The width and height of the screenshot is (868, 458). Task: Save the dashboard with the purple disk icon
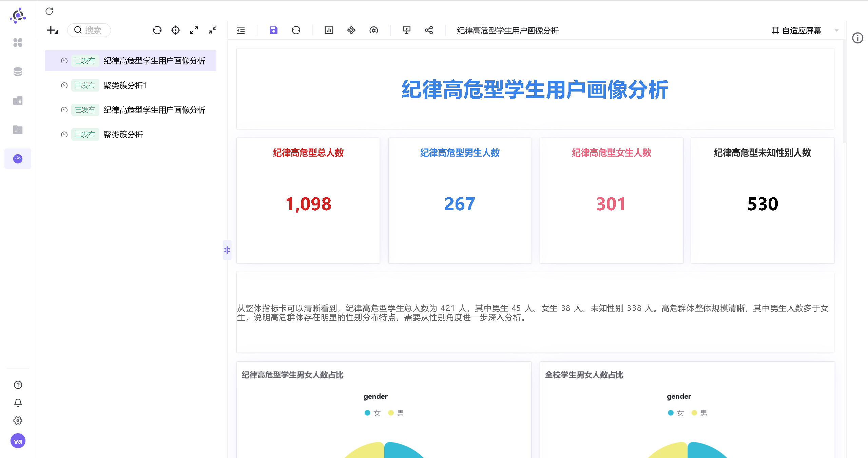point(273,30)
